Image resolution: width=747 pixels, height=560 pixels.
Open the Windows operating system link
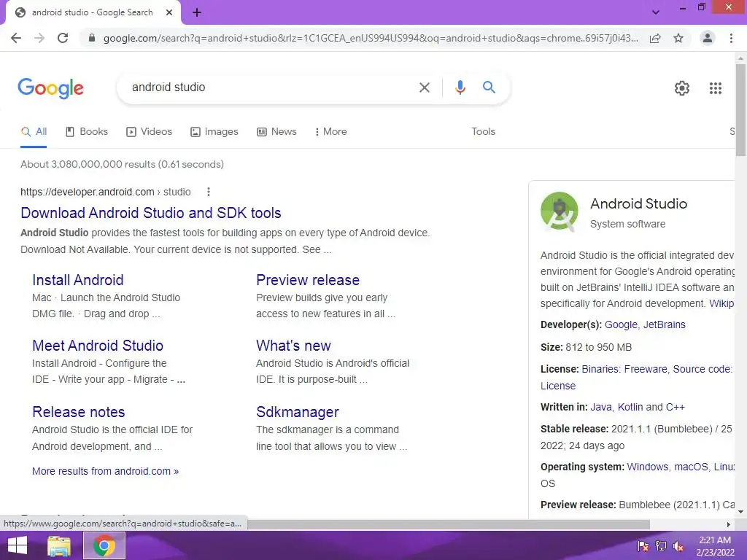648,467
